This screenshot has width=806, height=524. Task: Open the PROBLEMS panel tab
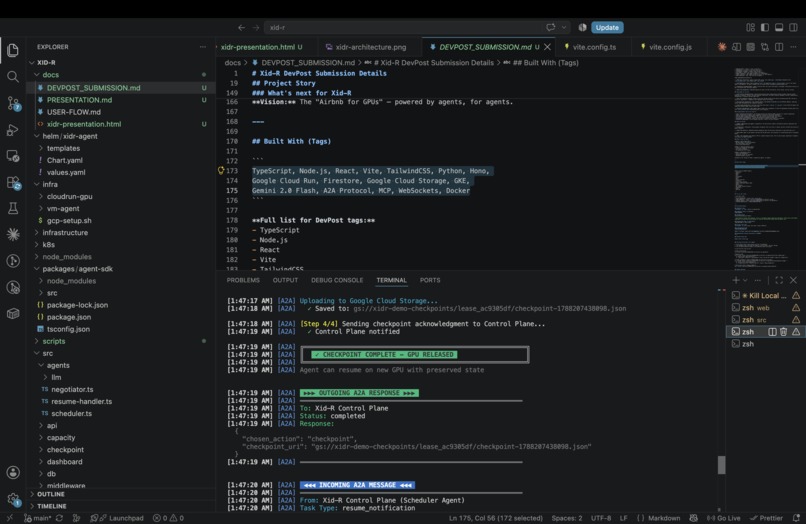click(x=243, y=280)
